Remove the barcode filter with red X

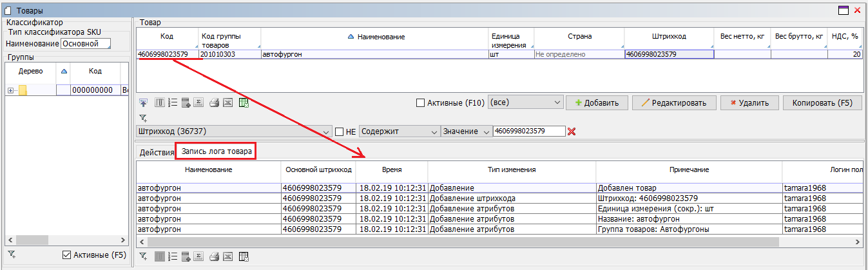(571, 131)
